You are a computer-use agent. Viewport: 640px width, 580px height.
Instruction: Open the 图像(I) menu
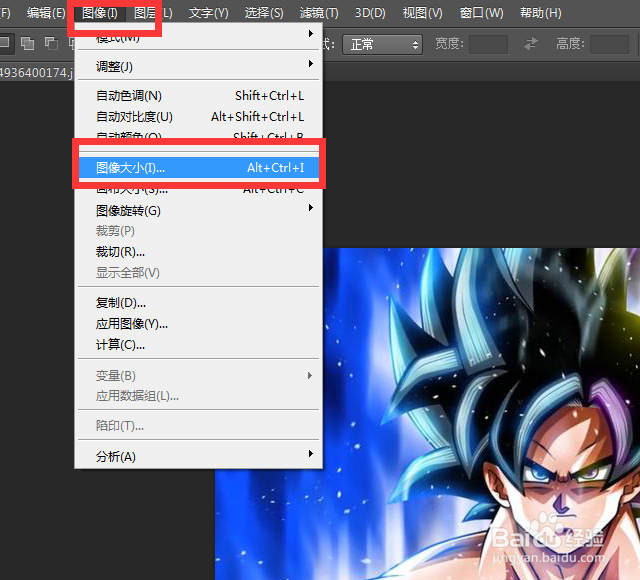pyautogui.click(x=100, y=13)
